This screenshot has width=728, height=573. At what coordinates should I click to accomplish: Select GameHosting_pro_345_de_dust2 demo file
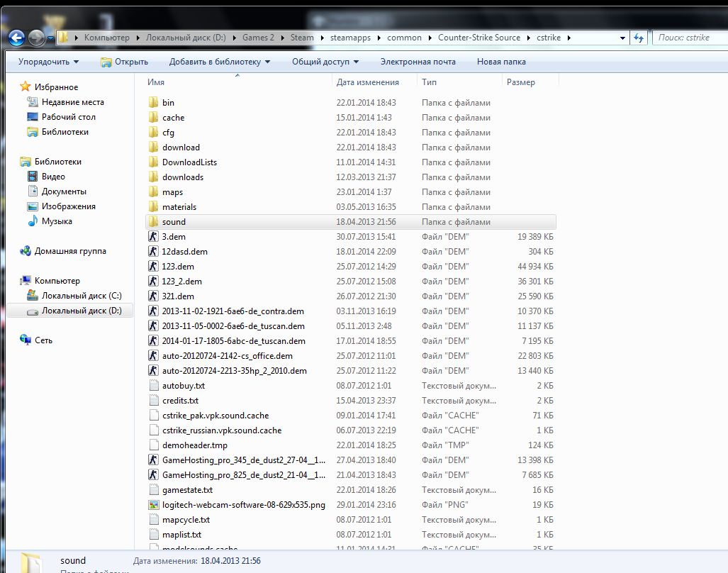coord(244,460)
